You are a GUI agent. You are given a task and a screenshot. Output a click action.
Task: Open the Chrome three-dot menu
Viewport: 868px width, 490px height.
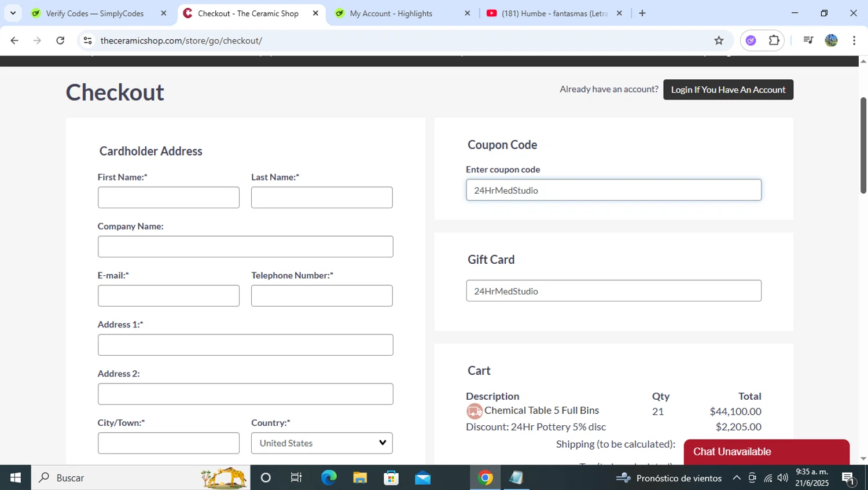[854, 40]
